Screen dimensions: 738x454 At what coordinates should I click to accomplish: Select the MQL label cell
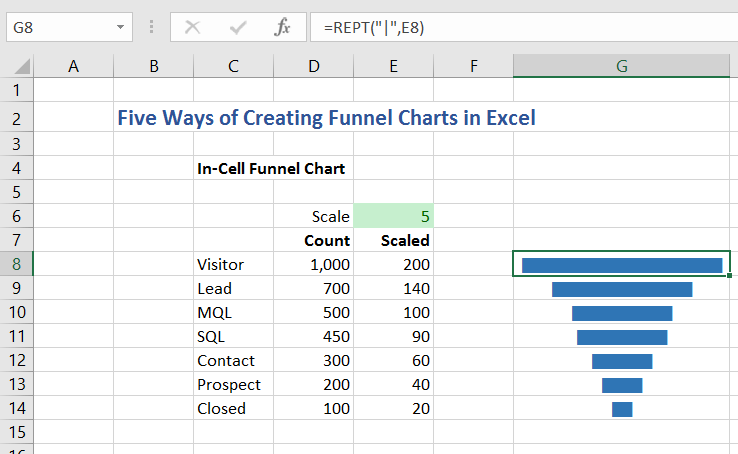click(233, 312)
